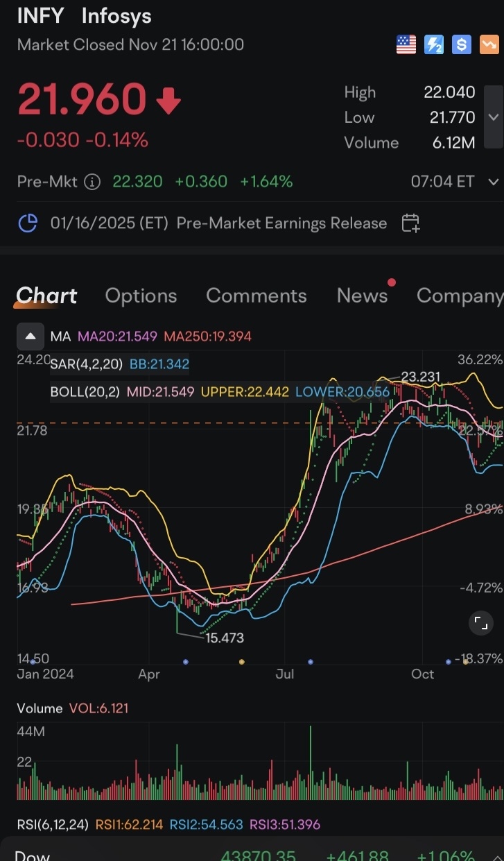
Task: Tap the blue lightning Level 2 icon
Action: tap(434, 45)
